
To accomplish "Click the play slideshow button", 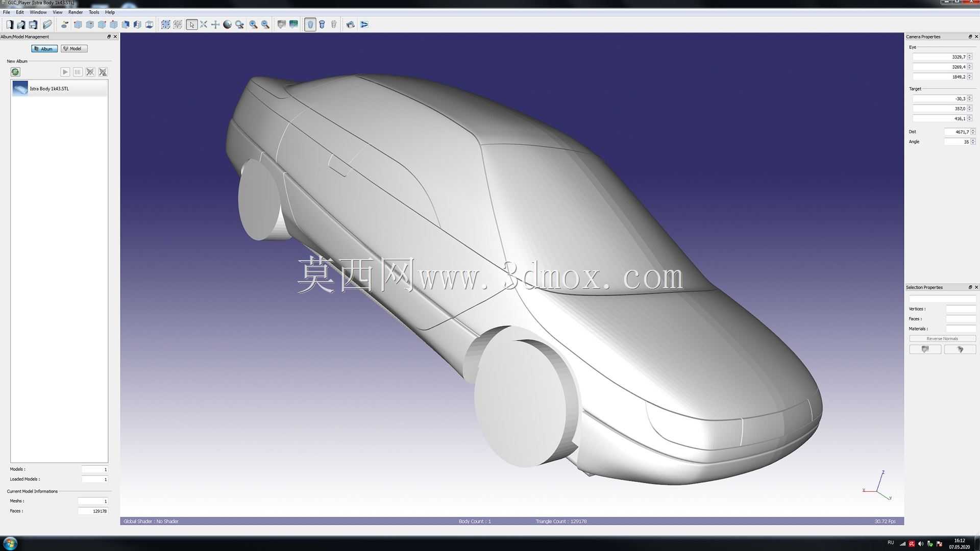I will point(65,72).
